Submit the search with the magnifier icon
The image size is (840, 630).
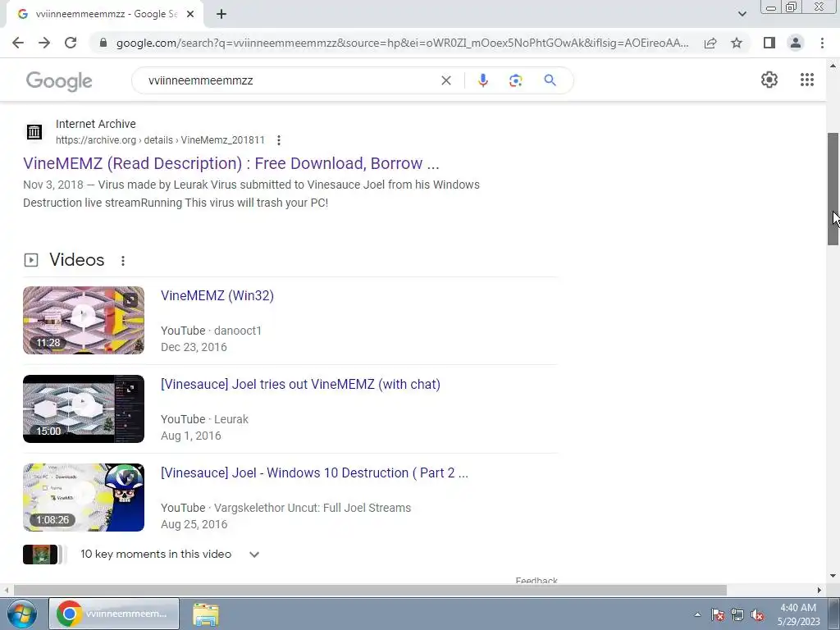pos(550,80)
